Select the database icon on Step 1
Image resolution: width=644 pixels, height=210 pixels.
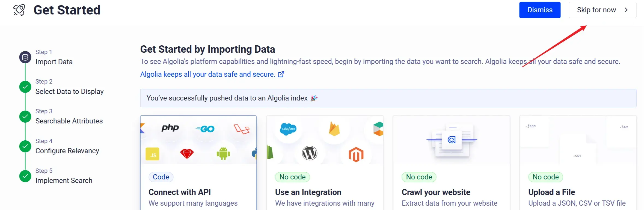(25, 57)
